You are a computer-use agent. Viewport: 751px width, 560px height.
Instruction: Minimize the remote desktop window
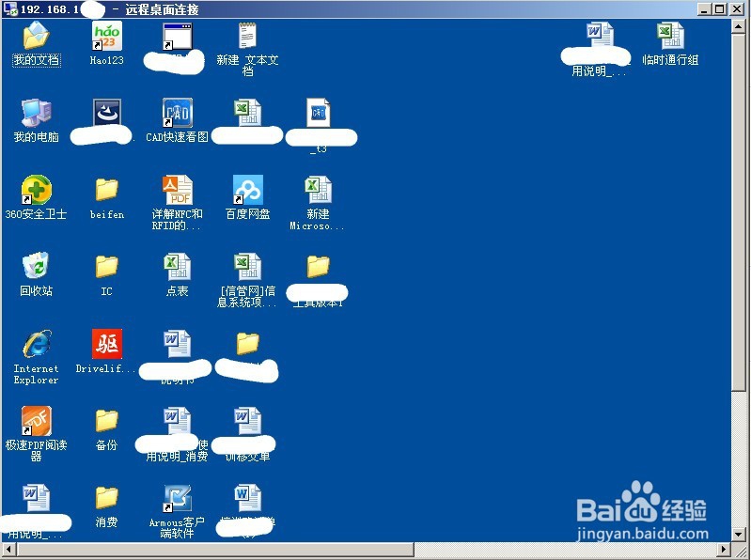click(704, 9)
